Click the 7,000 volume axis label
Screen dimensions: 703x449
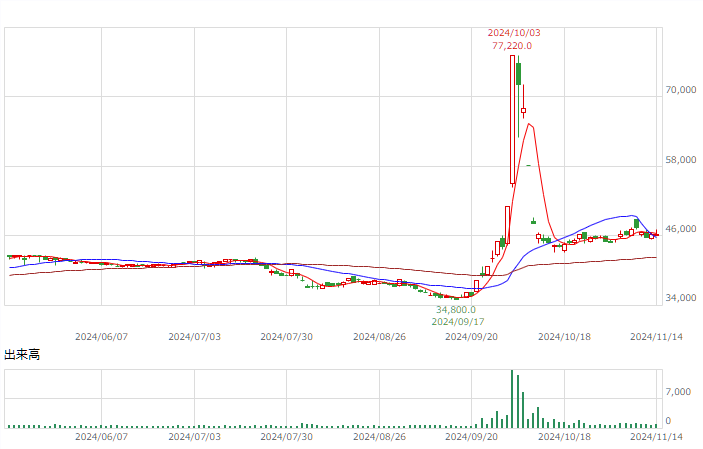click(678, 392)
